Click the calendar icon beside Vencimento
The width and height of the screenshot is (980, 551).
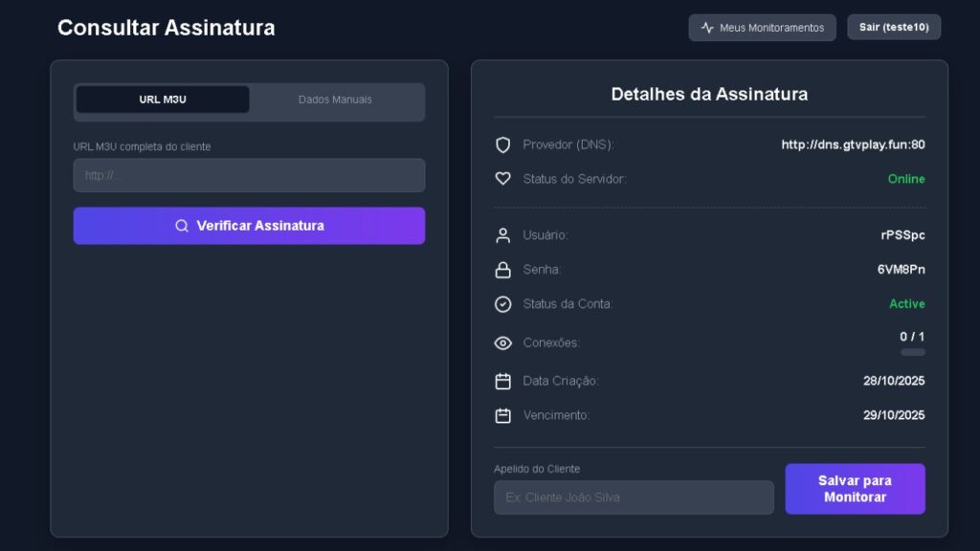coord(502,416)
